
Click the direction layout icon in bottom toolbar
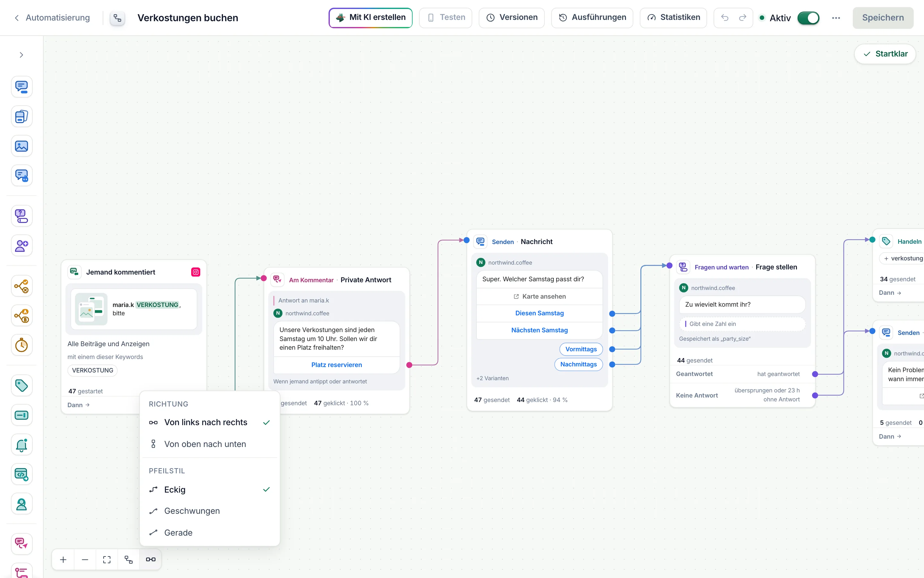[x=151, y=560]
